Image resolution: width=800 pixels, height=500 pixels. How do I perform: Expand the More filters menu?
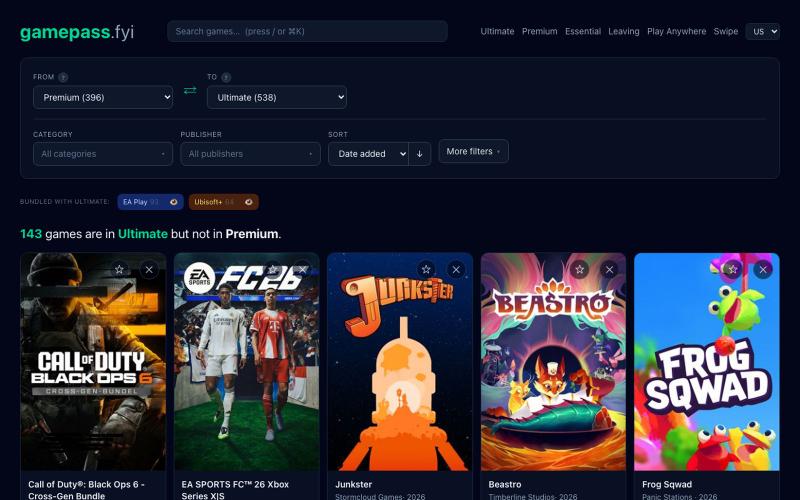(473, 151)
